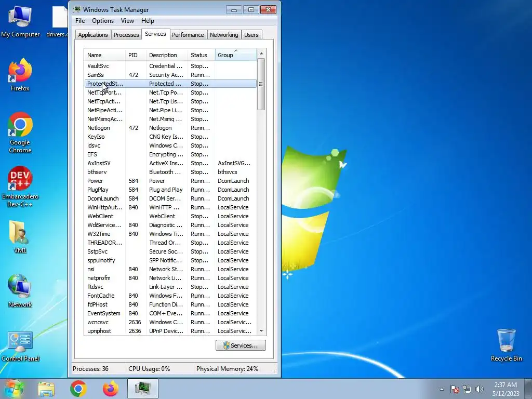Launch Firefox from the taskbar

point(111,389)
